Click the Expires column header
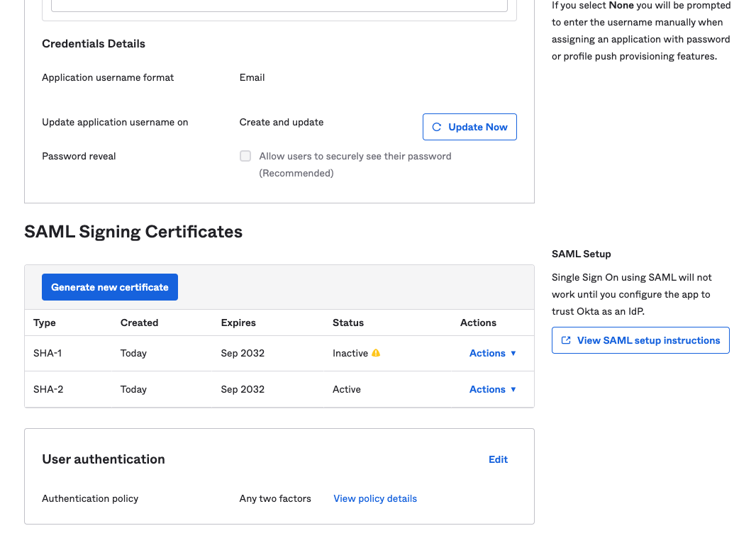 pyautogui.click(x=238, y=323)
